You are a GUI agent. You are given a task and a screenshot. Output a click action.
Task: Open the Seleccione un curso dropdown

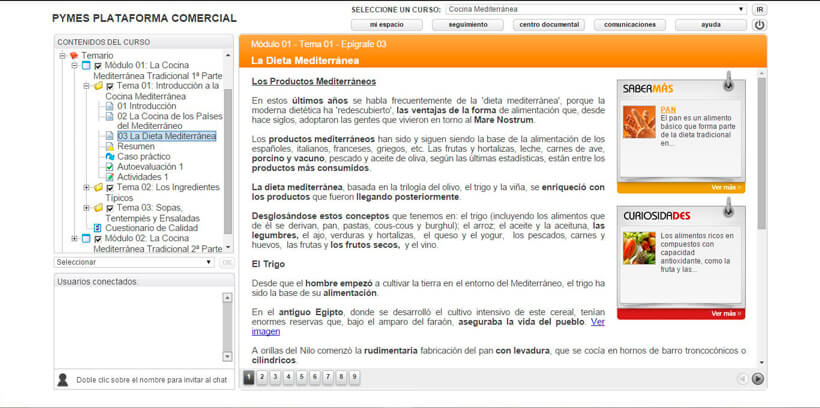[x=596, y=9]
